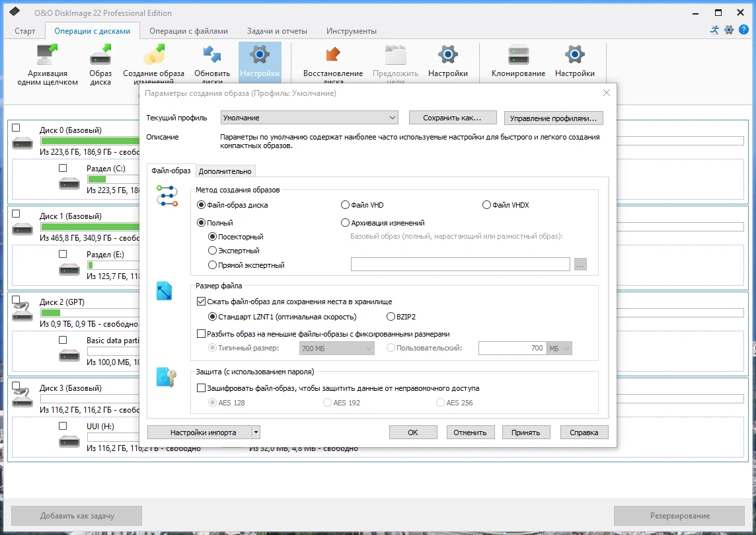
Task: Choose the BZIP2 compression radio button
Action: point(391,316)
